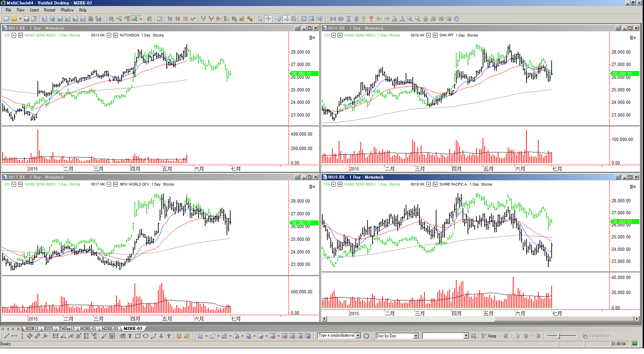
Task: Toggle SWIRE PACIFIC A series checkbox
Action: pos(435,184)
